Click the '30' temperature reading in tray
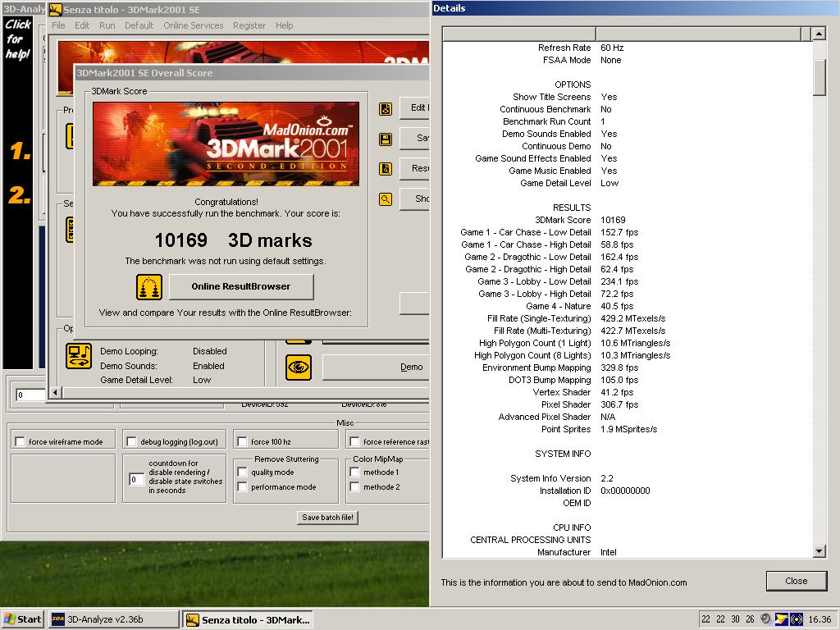Screen dimensions: 840x630 point(735,619)
